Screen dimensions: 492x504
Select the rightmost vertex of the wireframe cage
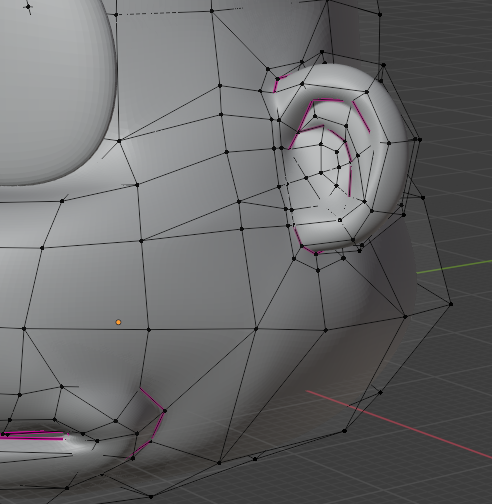(x=451, y=304)
